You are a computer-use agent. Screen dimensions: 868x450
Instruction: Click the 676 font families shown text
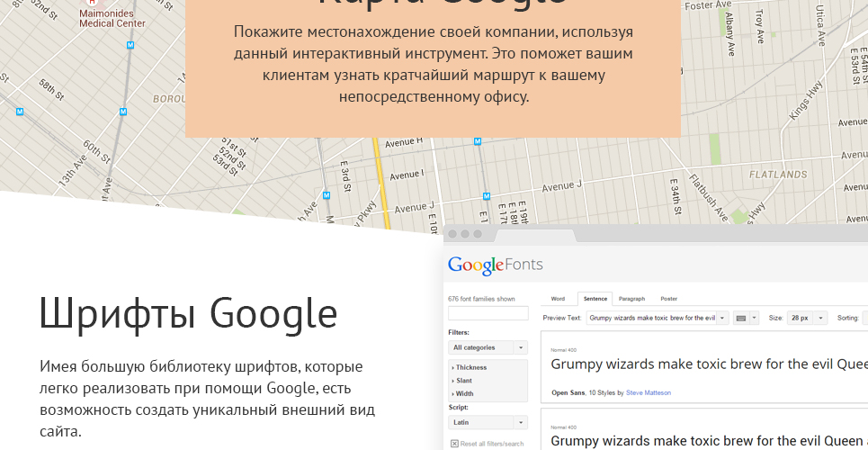481,299
